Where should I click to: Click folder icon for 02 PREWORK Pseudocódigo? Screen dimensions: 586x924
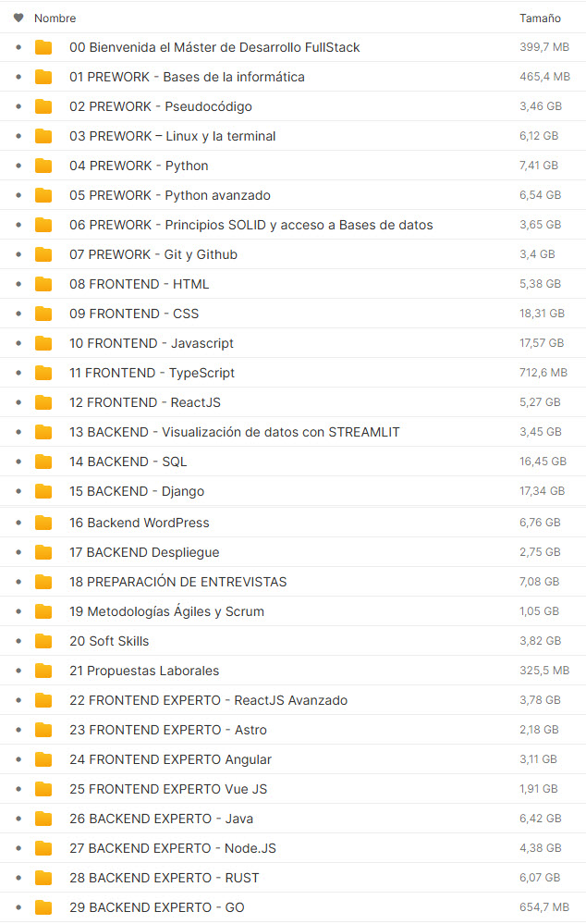[43, 106]
